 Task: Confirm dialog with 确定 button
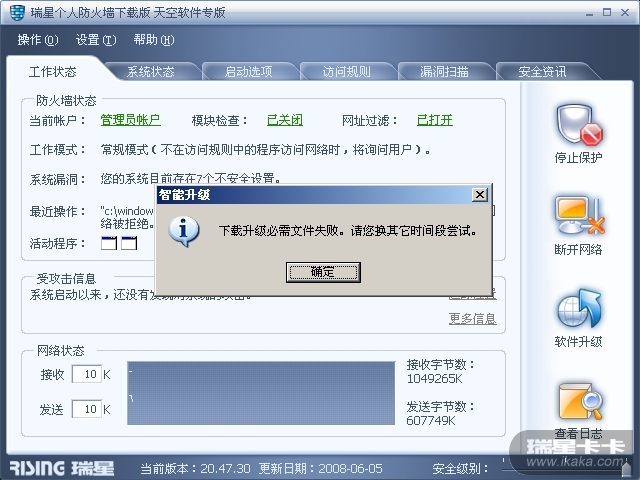[x=323, y=272]
